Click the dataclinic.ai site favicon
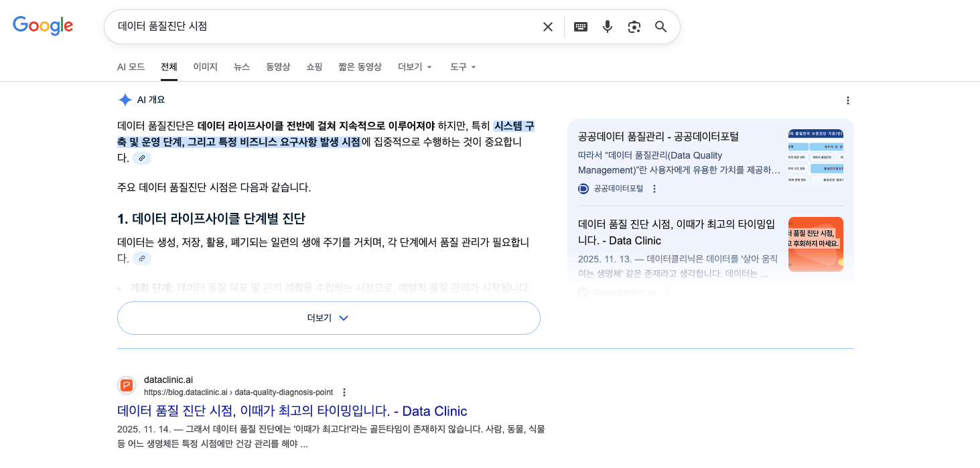 pos(125,386)
